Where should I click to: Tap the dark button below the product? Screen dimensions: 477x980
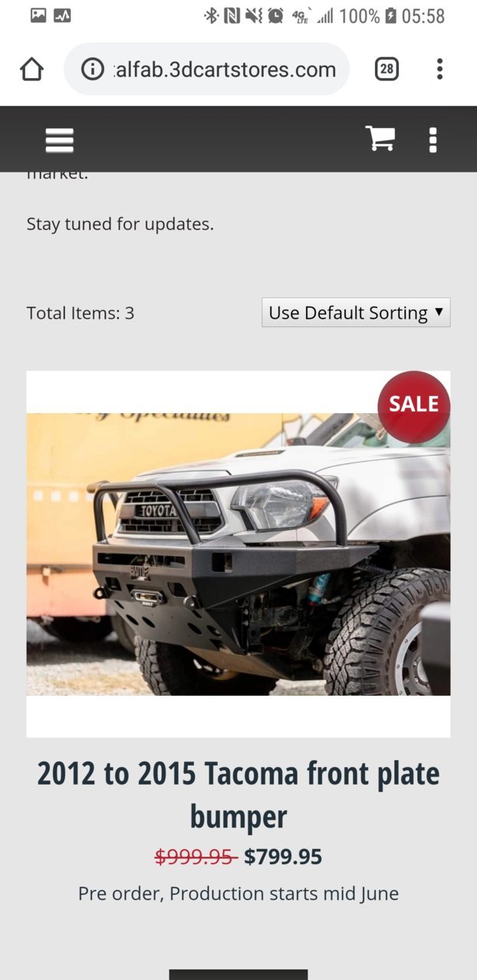[238, 975]
